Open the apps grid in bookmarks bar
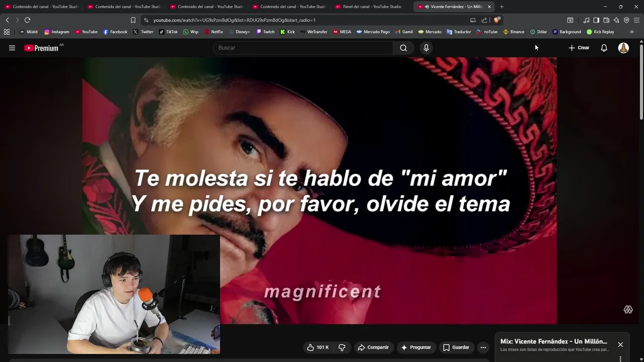 7,32
